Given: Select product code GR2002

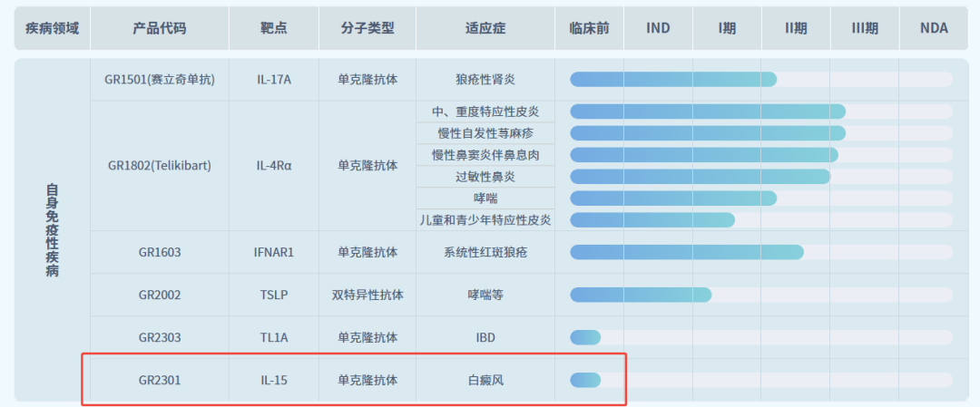Looking at the screenshot, I should pyautogui.click(x=160, y=295).
